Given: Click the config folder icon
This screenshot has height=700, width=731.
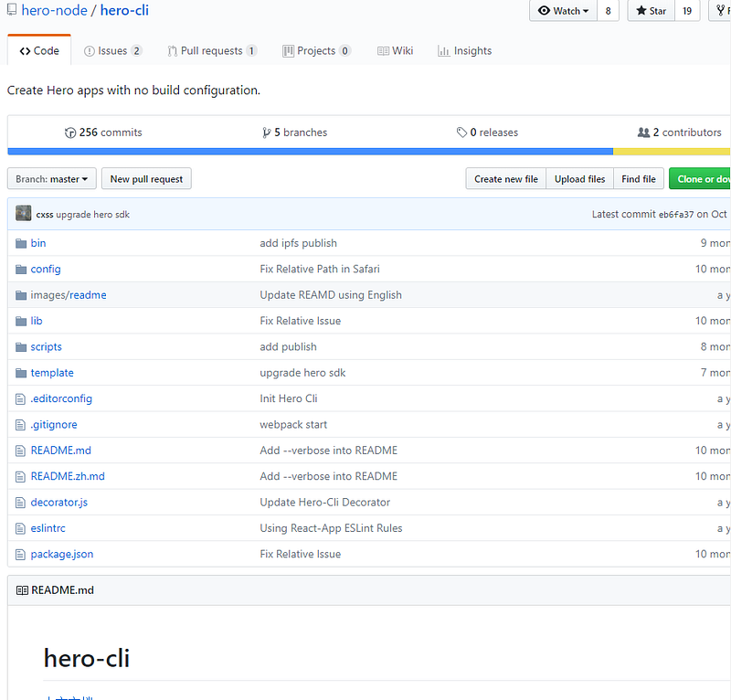Looking at the screenshot, I should tap(21, 269).
